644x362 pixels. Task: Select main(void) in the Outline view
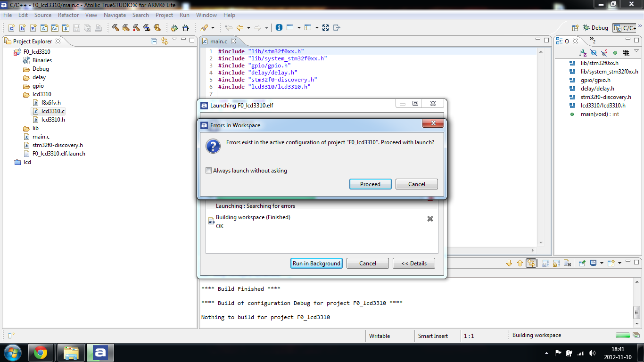pyautogui.click(x=594, y=114)
